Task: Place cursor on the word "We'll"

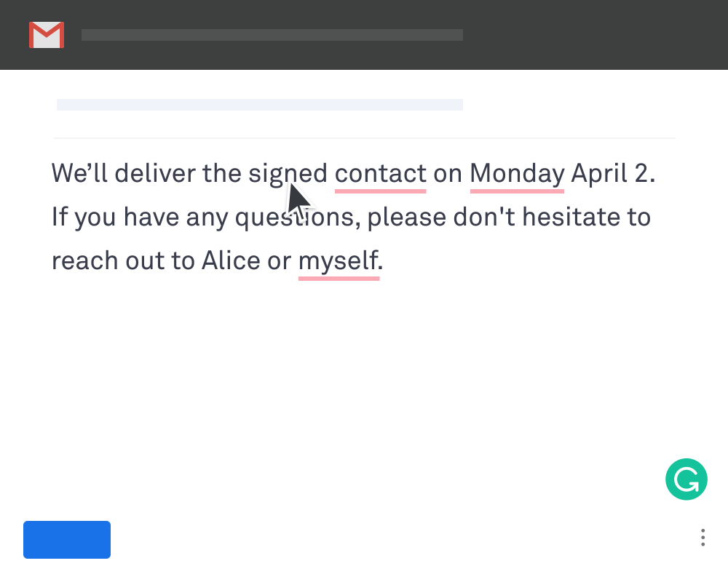Action: [x=79, y=175]
